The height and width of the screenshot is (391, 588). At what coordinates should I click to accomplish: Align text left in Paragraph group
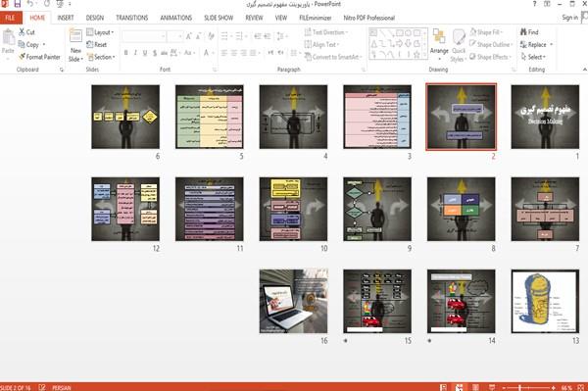(224, 53)
